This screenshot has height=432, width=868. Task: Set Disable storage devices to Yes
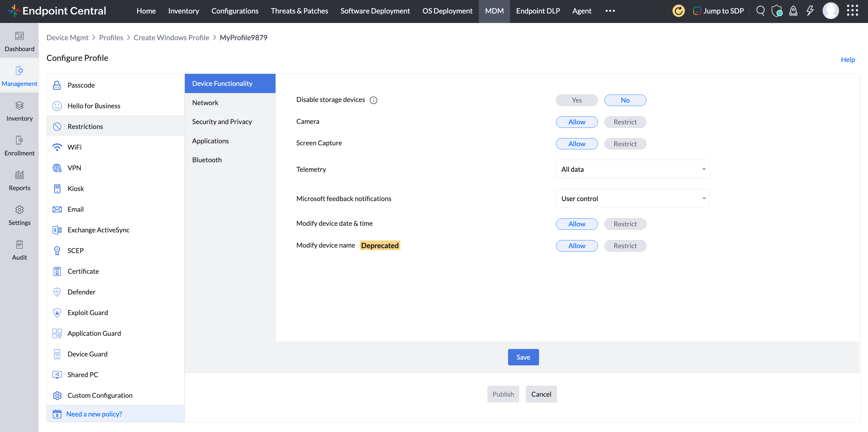[577, 100]
